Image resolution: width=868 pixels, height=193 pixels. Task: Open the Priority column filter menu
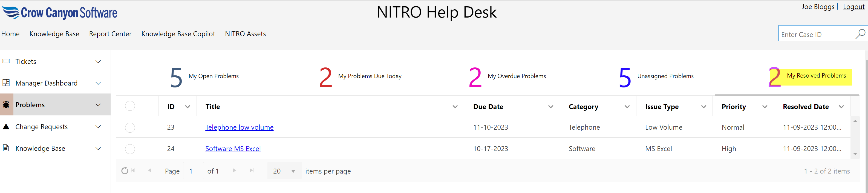click(x=765, y=107)
